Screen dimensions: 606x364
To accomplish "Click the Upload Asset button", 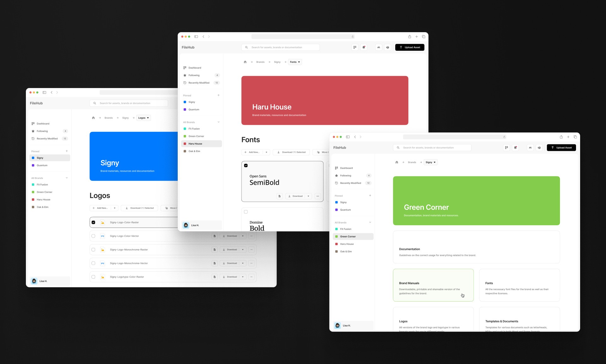I will 410,47.
